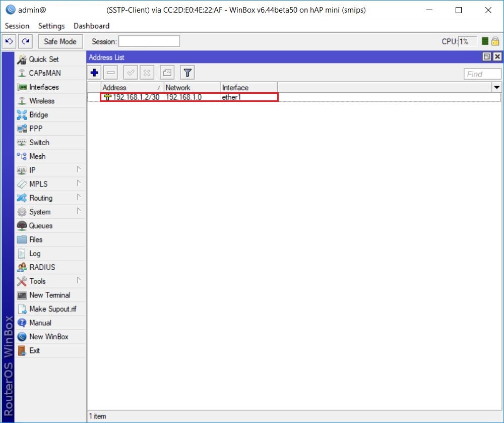Add new address with plus icon
Image resolution: width=504 pixels, height=423 pixels.
[x=95, y=73]
